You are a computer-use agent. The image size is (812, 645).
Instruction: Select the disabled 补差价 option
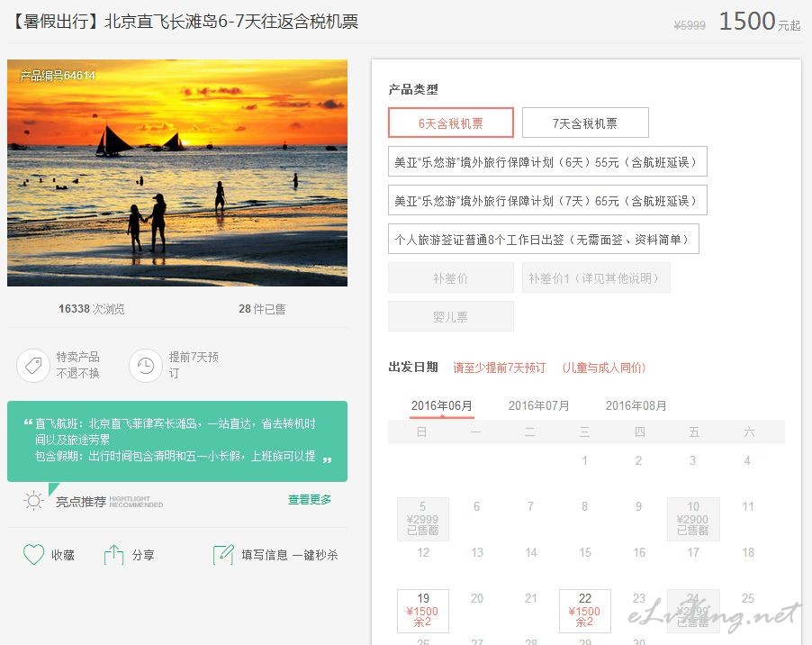tap(450, 277)
